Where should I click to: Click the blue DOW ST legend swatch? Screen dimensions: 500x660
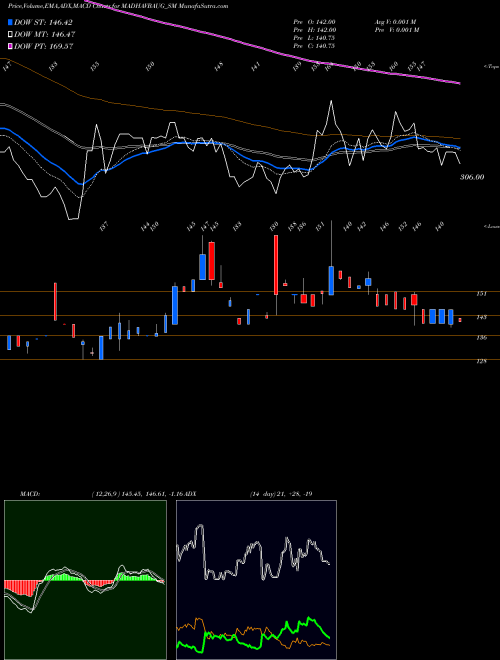[10, 22]
